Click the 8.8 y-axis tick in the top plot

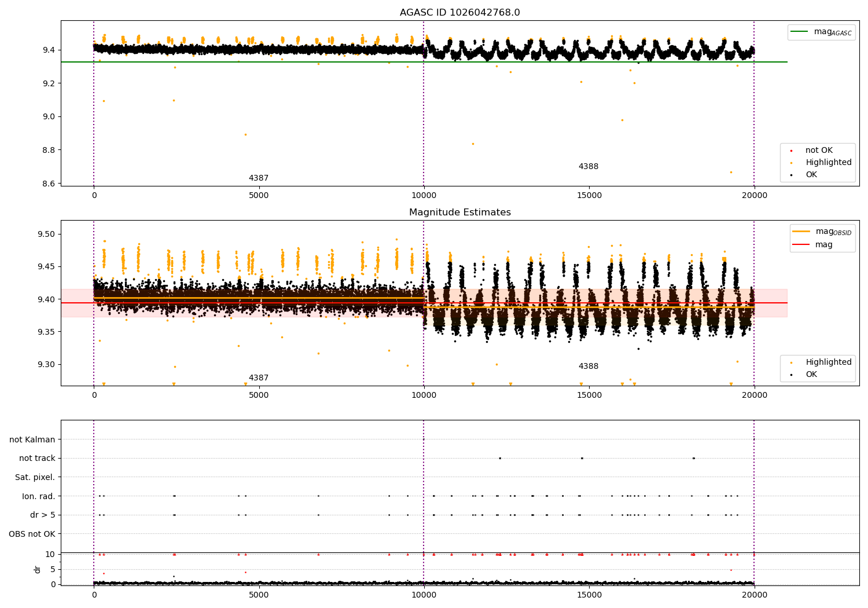pos(49,150)
